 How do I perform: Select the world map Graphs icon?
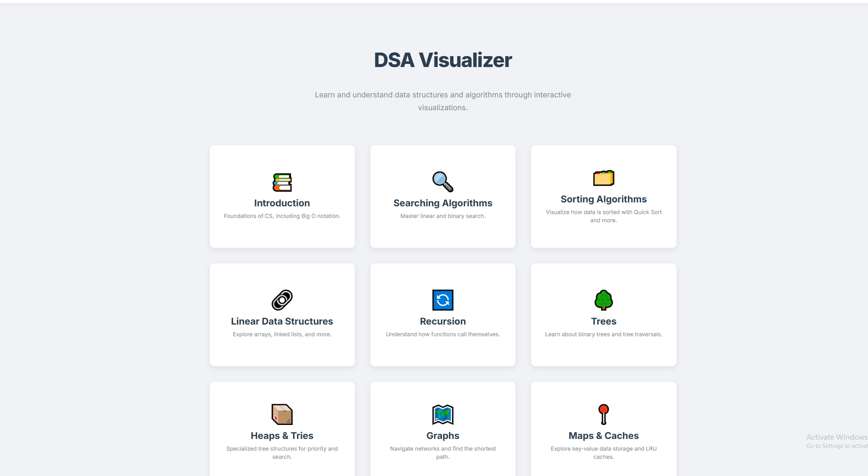tap(443, 415)
